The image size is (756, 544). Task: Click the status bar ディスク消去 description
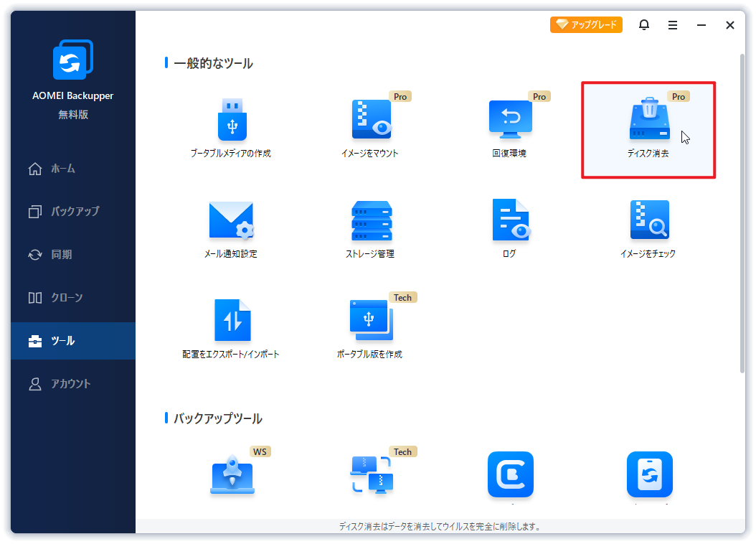coord(440,527)
